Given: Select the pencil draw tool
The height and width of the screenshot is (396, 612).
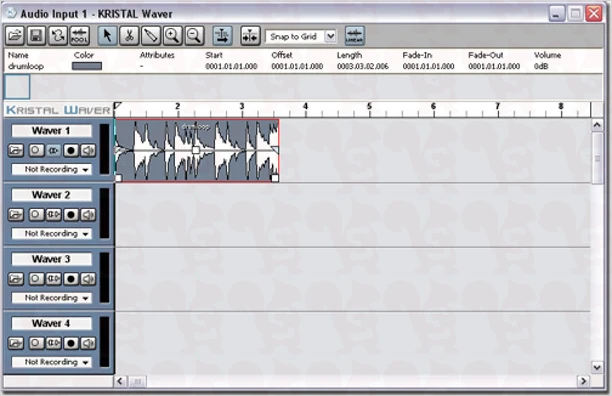Looking at the screenshot, I should (x=151, y=36).
